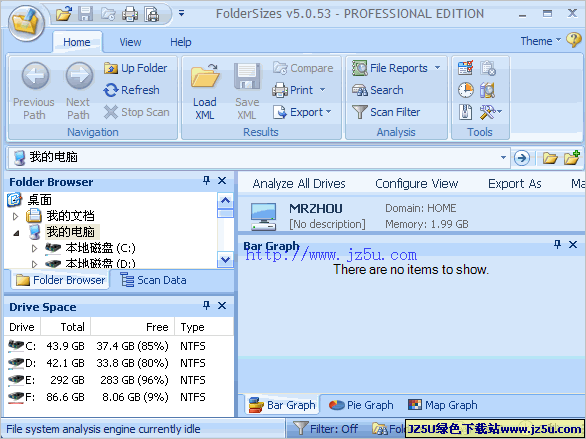Click Search in the Analysis group

point(378,90)
